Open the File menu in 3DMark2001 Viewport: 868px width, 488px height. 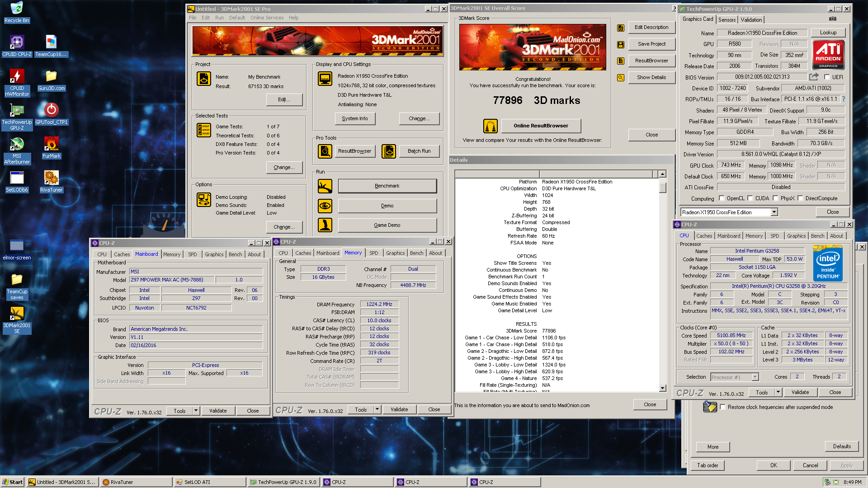click(x=193, y=18)
